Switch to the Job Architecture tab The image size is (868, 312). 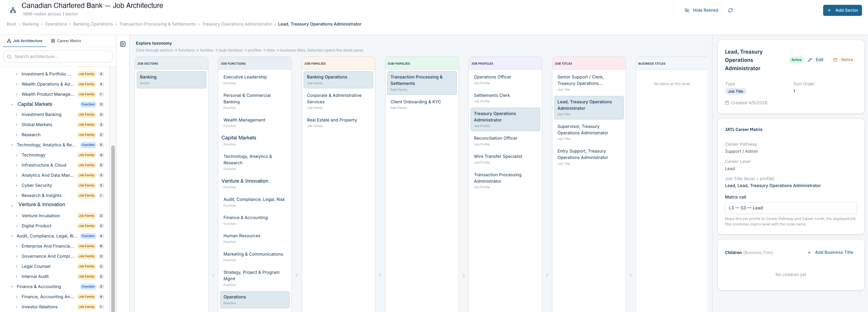[x=25, y=41]
